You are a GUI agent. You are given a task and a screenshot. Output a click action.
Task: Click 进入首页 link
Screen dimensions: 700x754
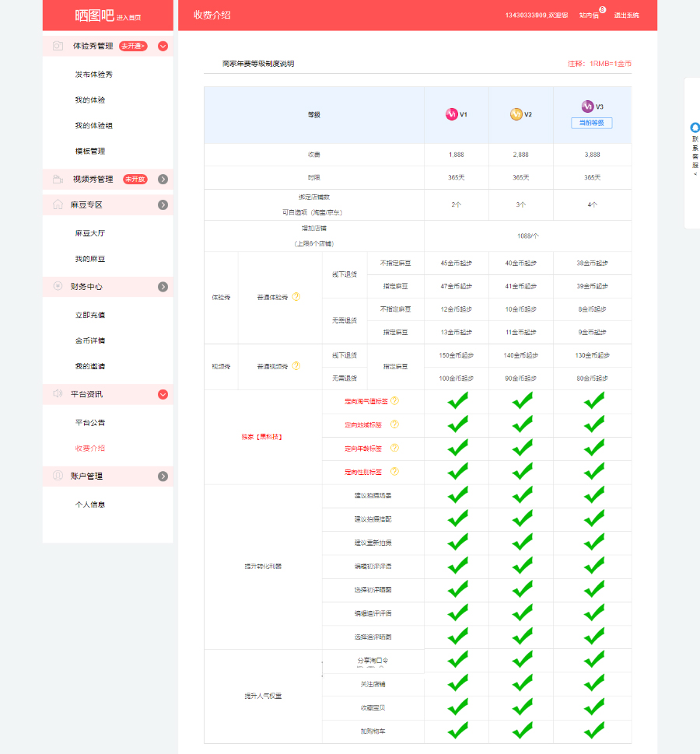128,18
